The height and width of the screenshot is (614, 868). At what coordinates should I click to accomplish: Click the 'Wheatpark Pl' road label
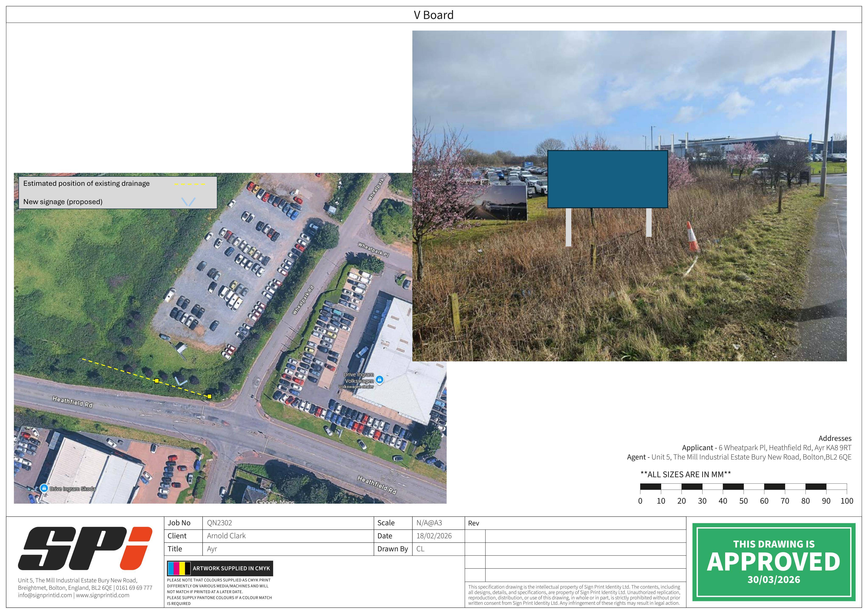373,250
